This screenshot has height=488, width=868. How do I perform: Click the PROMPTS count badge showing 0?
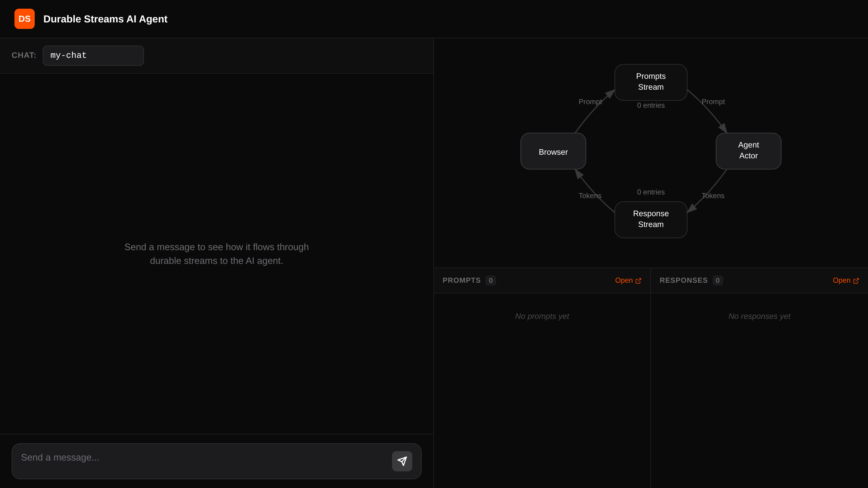(x=490, y=280)
